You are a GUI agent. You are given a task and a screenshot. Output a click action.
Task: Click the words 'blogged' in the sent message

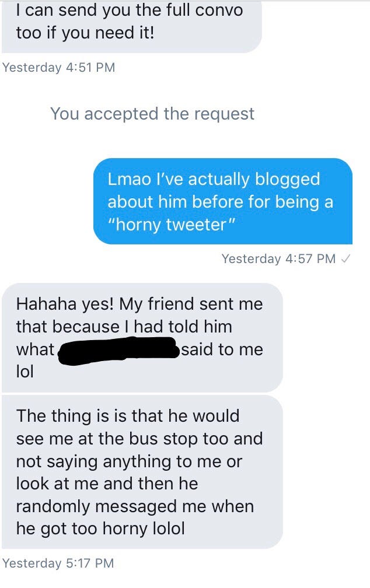click(288, 180)
